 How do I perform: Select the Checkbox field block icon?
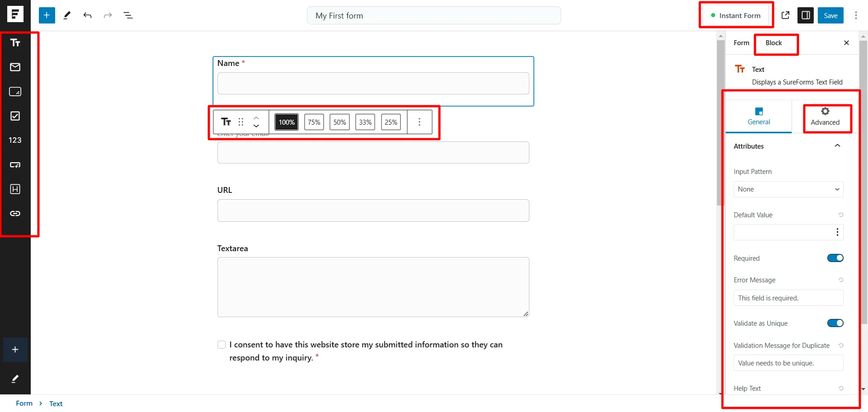coord(15,116)
